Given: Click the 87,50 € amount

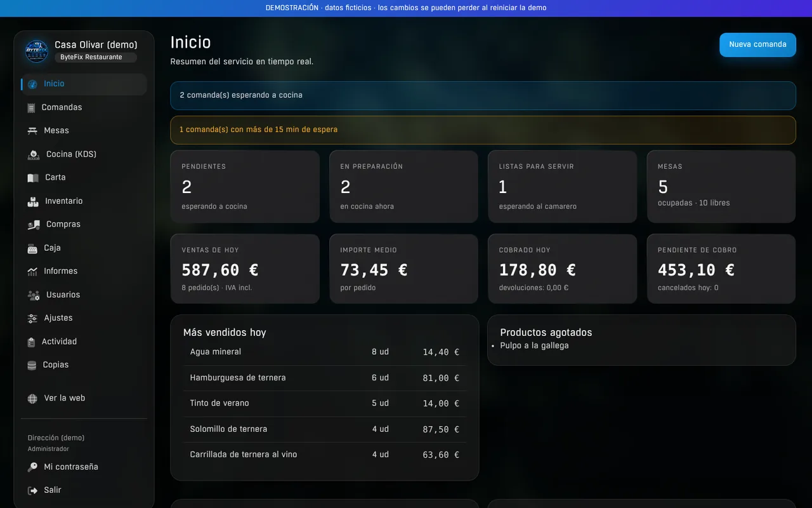Looking at the screenshot, I should coord(441,430).
